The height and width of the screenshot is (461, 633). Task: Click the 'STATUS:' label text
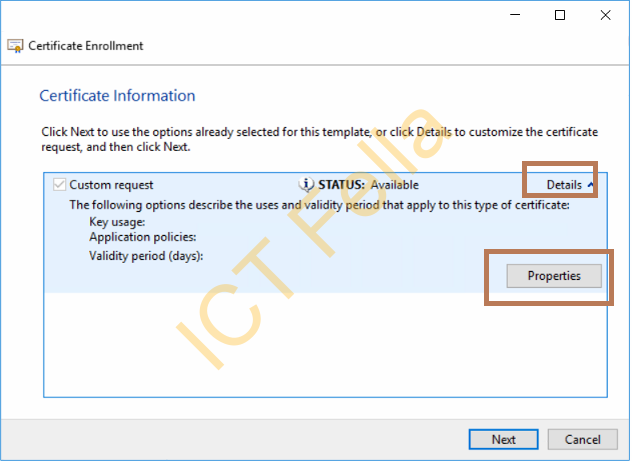[342, 185]
